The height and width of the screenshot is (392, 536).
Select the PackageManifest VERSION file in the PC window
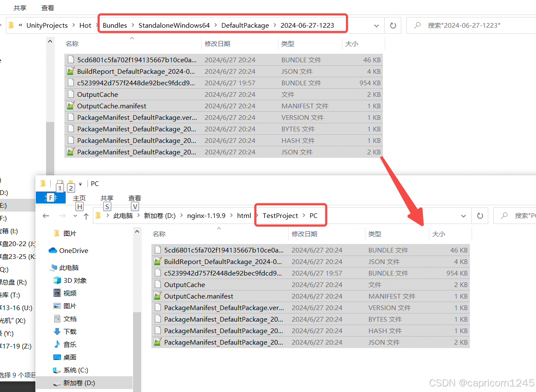[310, 308]
